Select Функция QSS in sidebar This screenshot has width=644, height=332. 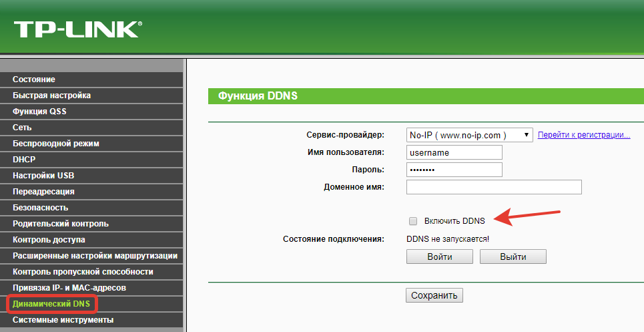(39, 112)
